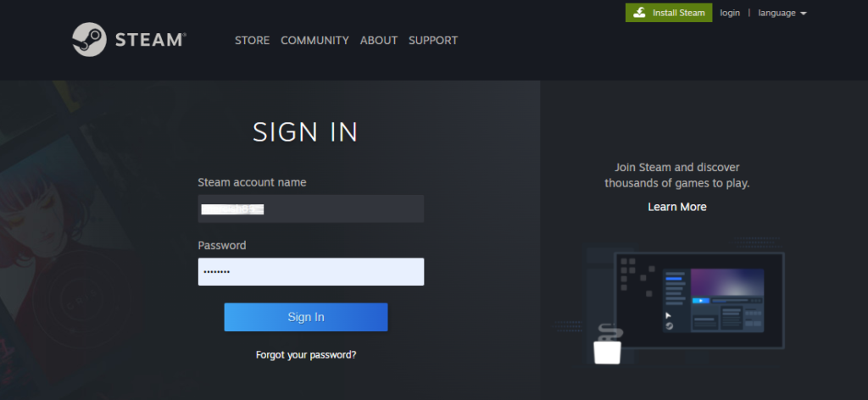Click the Steam logo icon

[89, 40]
